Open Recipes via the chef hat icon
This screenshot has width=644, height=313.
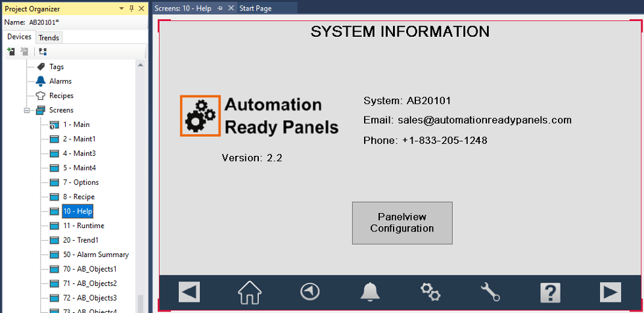pos(41,96)
